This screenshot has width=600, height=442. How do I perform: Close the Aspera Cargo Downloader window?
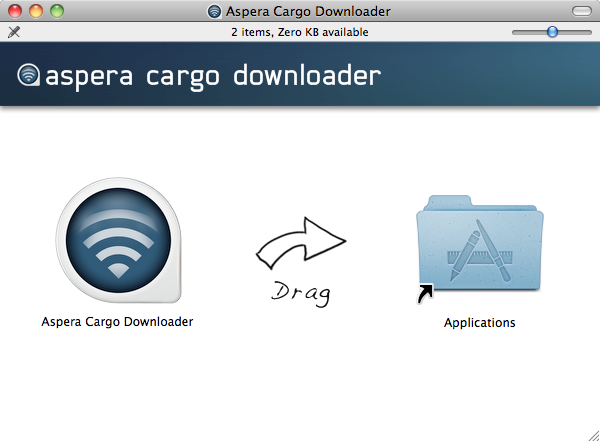click(x=15, y=11)
